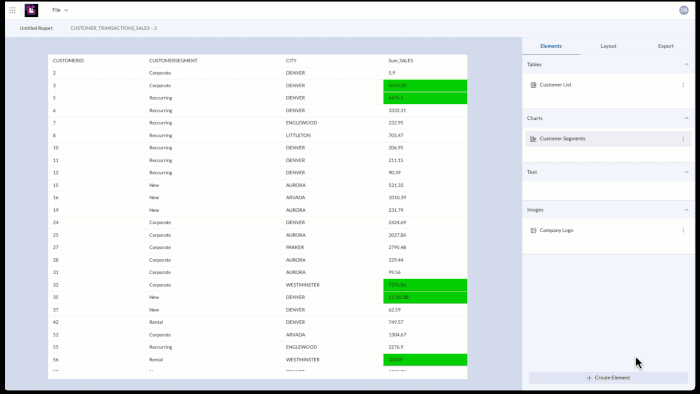This screenshot has width=700, height=394.
Task: Click the LITTLETON city cell
Action: [298, 135]
